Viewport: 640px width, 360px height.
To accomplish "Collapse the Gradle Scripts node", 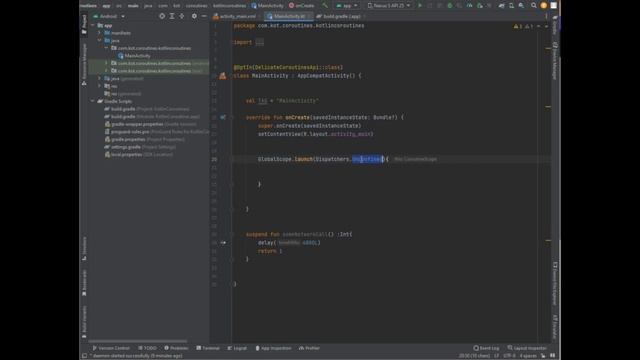I will 93,101.
